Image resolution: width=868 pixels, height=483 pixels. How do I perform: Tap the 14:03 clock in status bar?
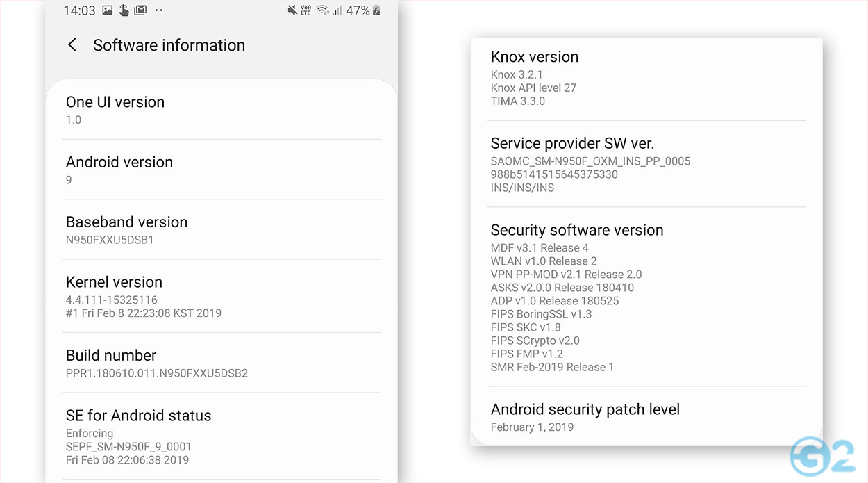click(x=79, y=10)
